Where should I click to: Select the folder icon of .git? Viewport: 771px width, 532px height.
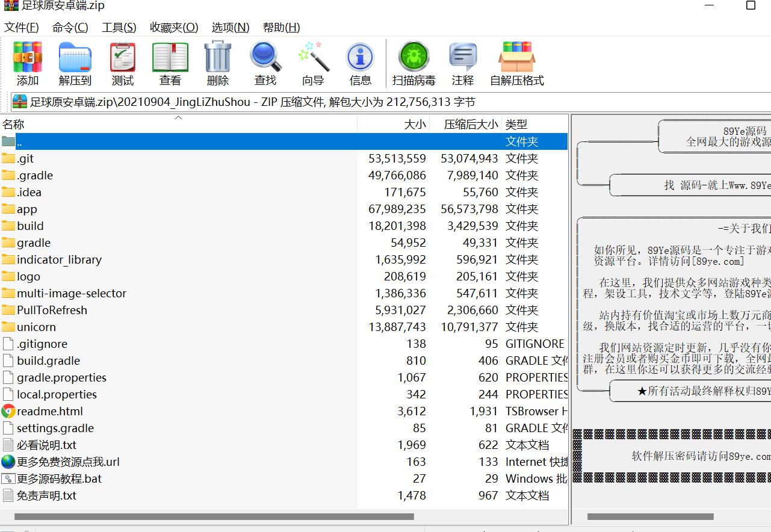point(8,158)
